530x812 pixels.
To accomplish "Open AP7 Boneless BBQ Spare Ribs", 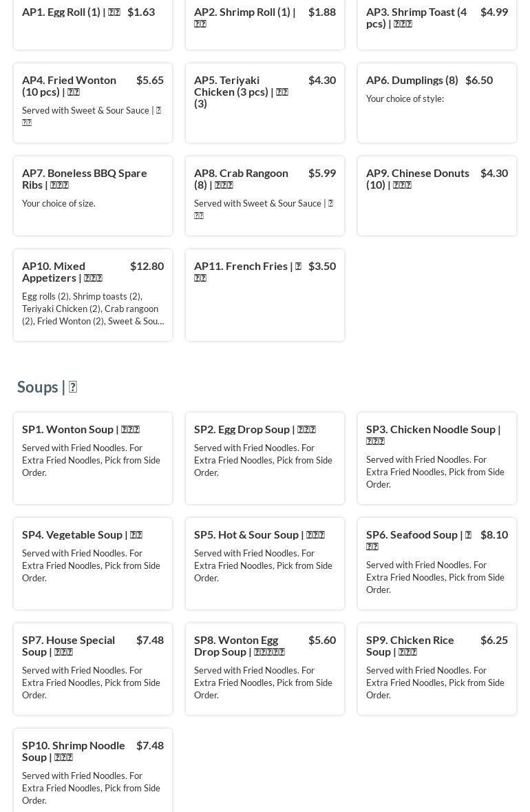I will pos(92,196).
